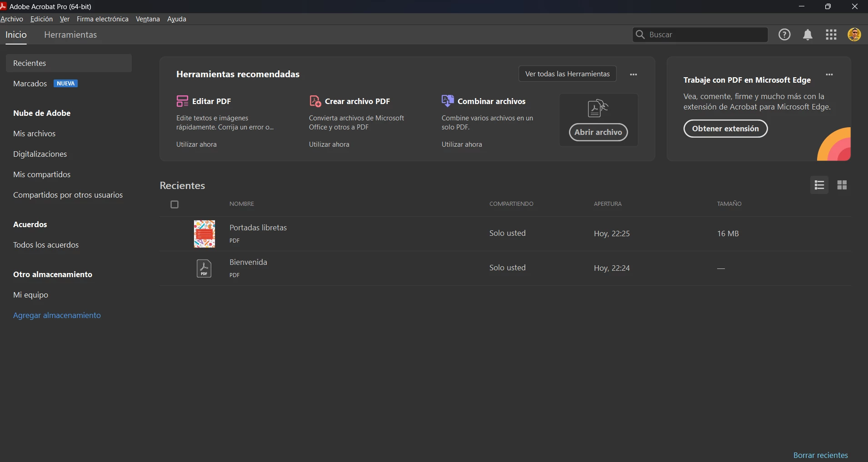Click the Adobe Acrobat logo in title bar
868x462 pixels.
tap(4, 6)
